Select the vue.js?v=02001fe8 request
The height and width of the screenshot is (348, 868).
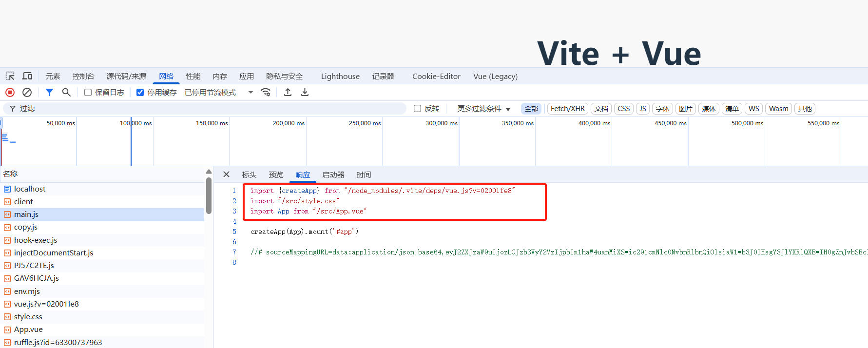102,304
